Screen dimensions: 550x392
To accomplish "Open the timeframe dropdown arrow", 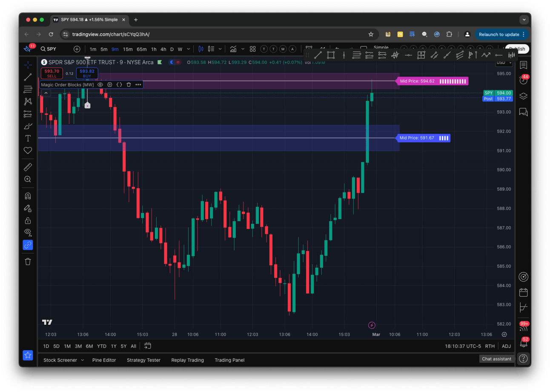I will tap(188, 49).
